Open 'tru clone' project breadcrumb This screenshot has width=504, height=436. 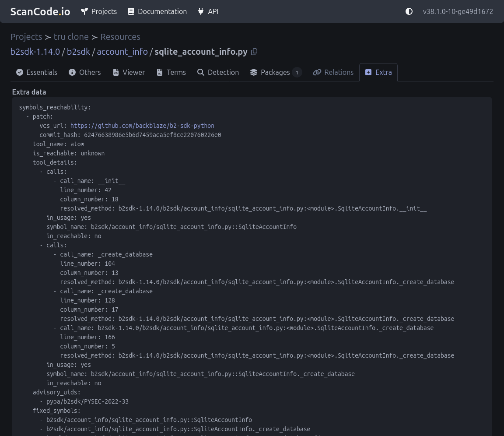coord(71,37)
